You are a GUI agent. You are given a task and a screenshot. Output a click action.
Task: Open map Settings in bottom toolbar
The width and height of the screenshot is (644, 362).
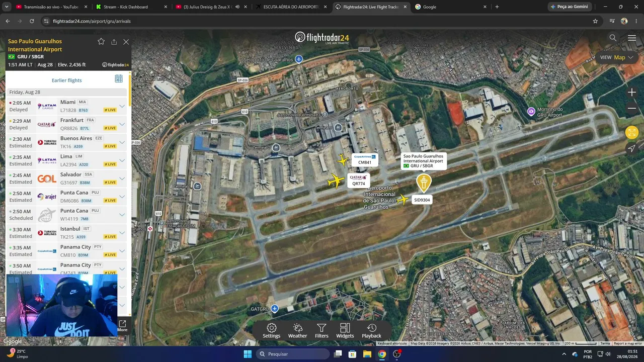coord(271,331)
